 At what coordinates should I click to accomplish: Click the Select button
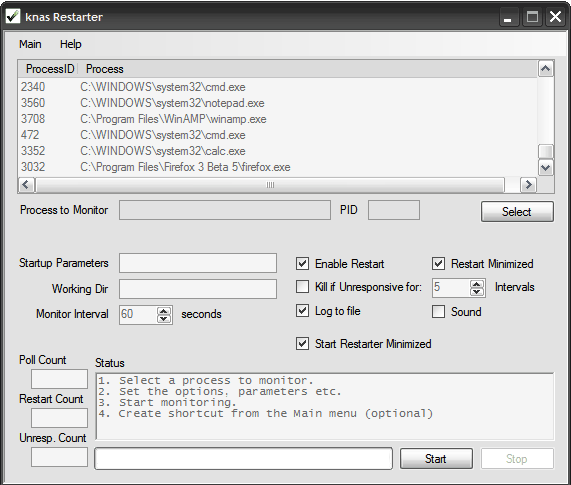click(517, 212)
